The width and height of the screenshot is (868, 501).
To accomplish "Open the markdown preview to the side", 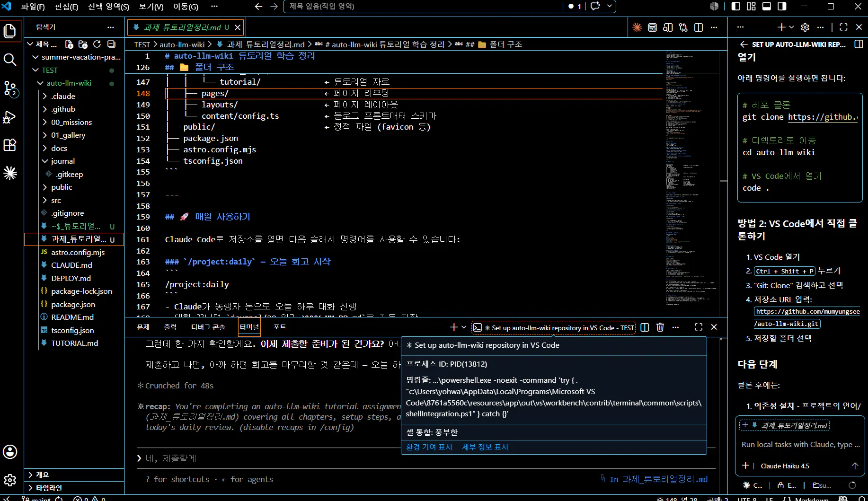I will pyautogui.click(x=668, y=27).
